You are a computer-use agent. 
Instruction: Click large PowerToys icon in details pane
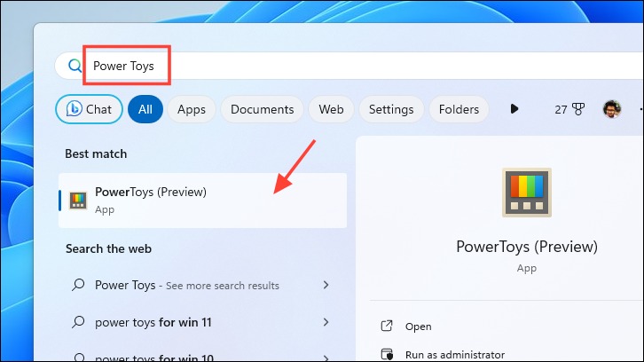click(527, 193)
